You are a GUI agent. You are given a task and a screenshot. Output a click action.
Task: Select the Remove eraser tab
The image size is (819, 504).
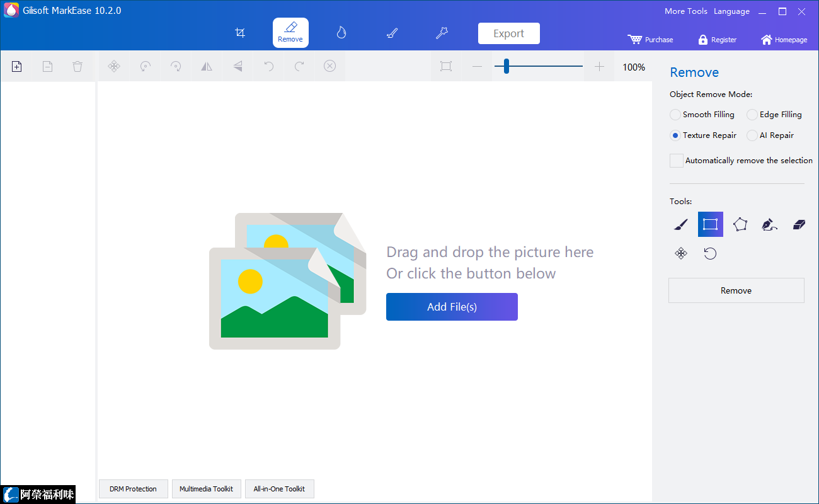290,33
